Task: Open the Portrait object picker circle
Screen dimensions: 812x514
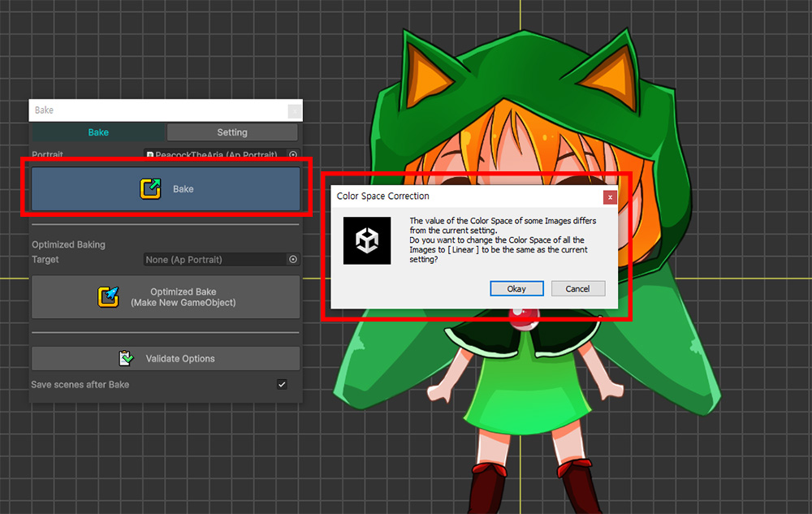Action: pyautogui.click(x=293, y=154)
